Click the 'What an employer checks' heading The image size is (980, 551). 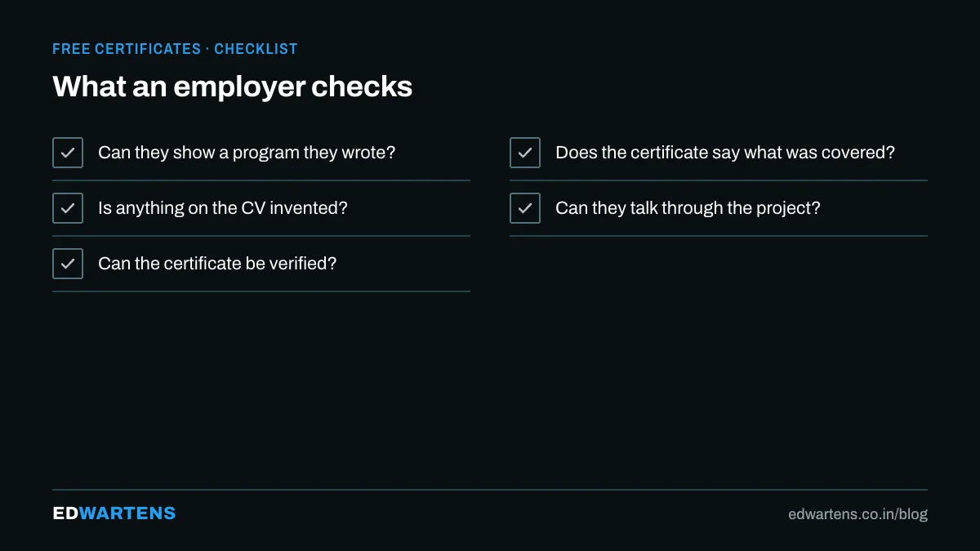(233, 87)
